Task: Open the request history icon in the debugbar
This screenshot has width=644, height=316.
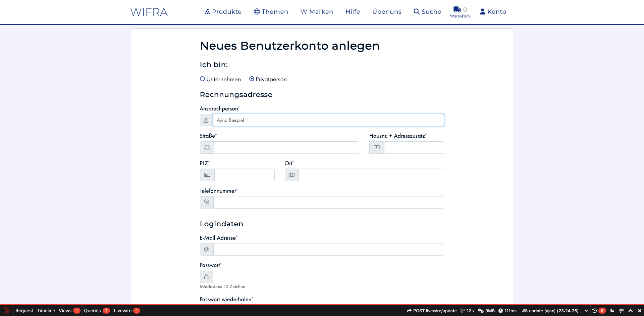Action: tap(594, 311)
